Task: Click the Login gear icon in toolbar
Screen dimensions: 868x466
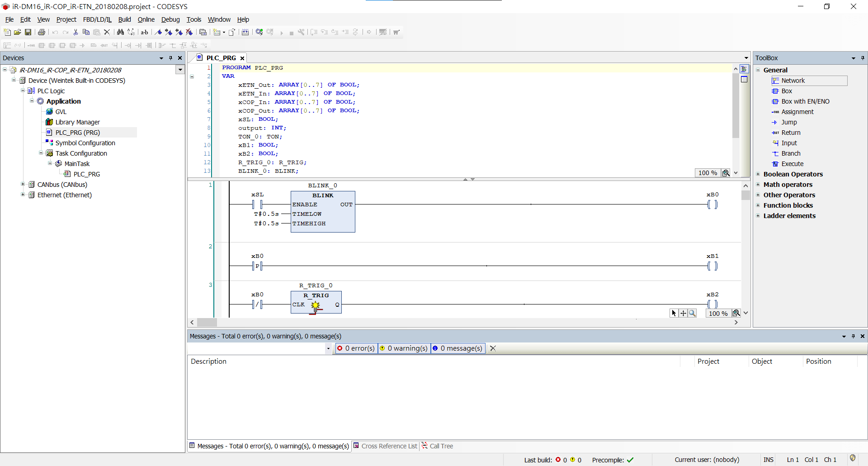Action: pos(259,32)
